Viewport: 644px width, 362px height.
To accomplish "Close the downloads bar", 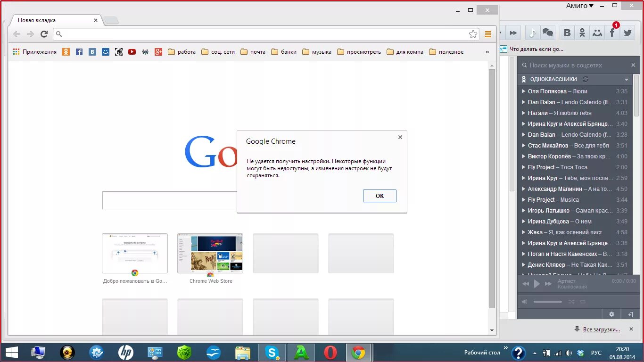I will coord(632,329).
